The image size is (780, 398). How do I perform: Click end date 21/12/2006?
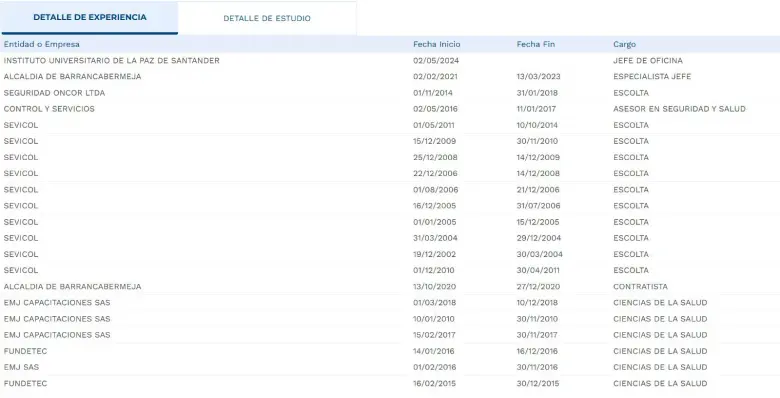[538, 190]
